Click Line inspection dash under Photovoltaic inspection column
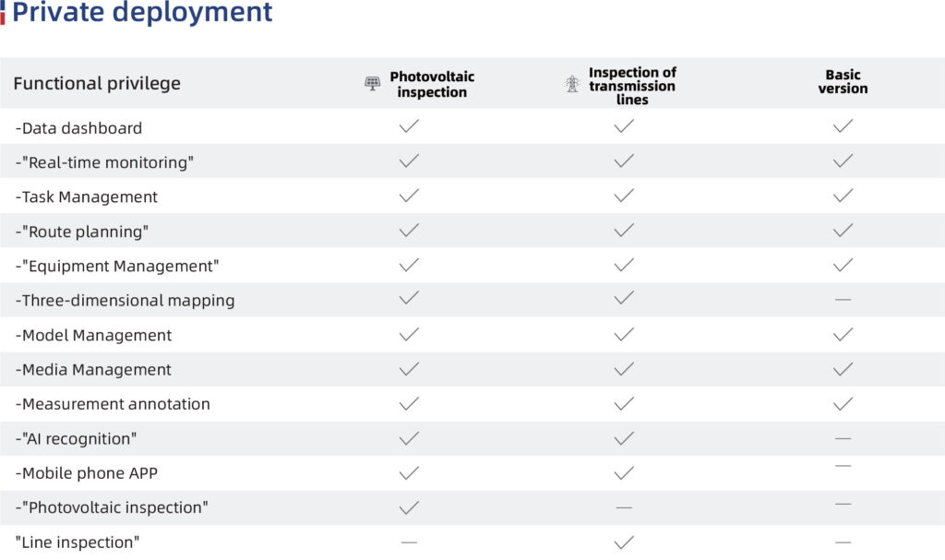Image resolution: width=945 pixels, height=560 pixels. click(x=409, y=542)
